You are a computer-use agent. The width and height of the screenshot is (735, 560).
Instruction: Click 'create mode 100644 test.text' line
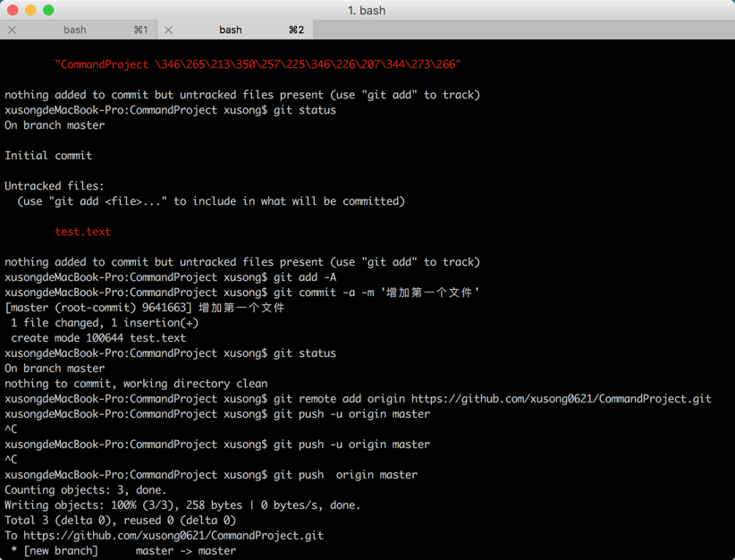click(x=98, y=337)
